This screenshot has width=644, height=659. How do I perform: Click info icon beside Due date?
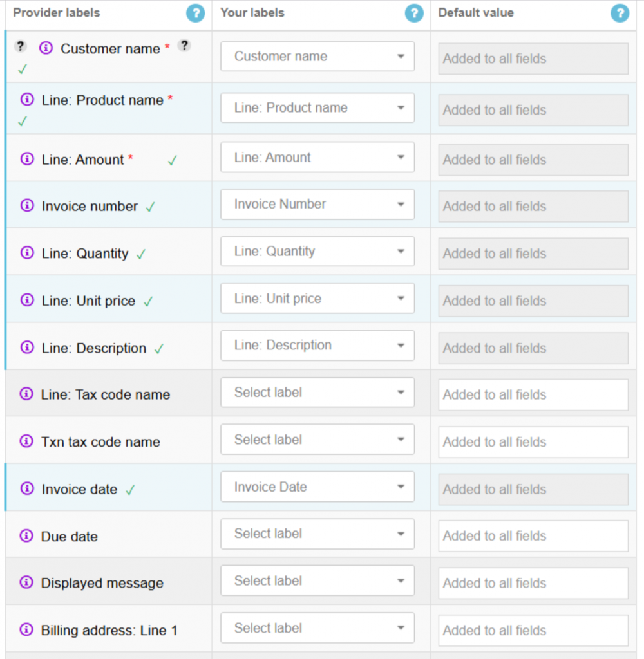pyautogui.click(x=27, y=535)
